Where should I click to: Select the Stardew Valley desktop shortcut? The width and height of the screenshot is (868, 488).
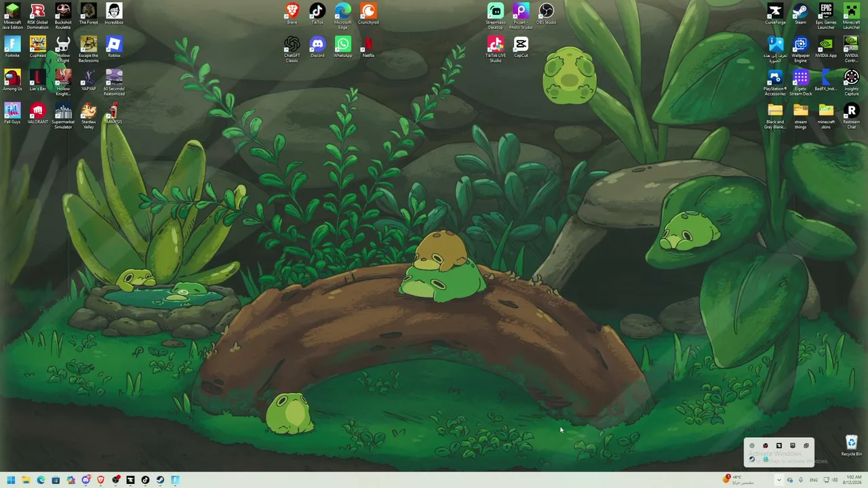coord(88,116)
